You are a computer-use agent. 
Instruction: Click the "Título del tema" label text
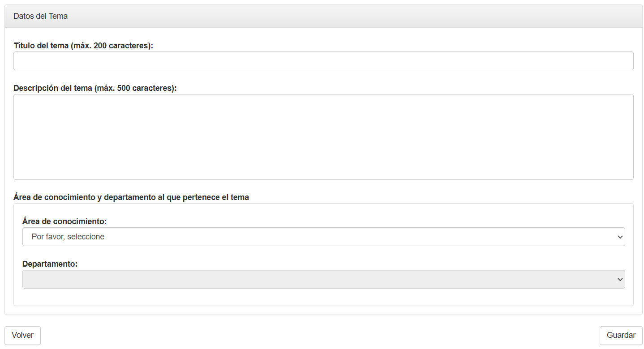(x=41, y=46)
